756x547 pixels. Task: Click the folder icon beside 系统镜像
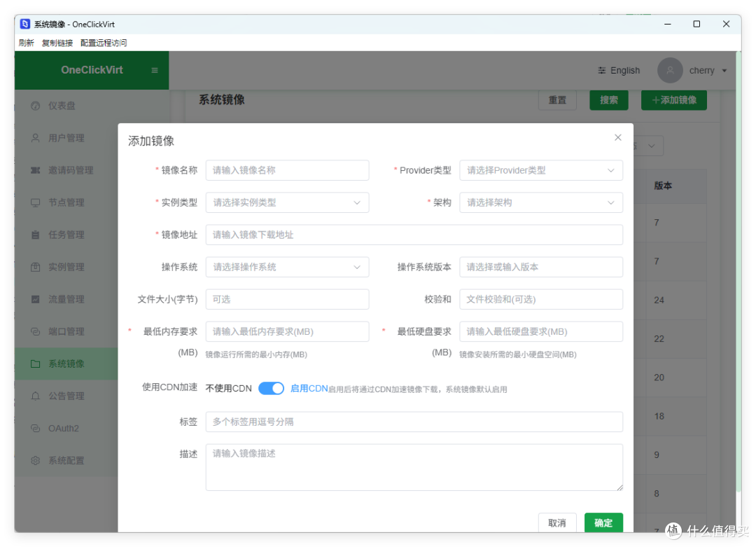click(x=35, y=363)
